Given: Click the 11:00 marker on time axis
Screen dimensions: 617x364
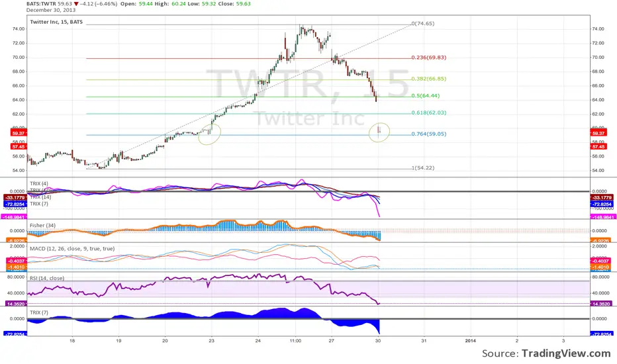Looking at the screenshot, I should point(295,341).
